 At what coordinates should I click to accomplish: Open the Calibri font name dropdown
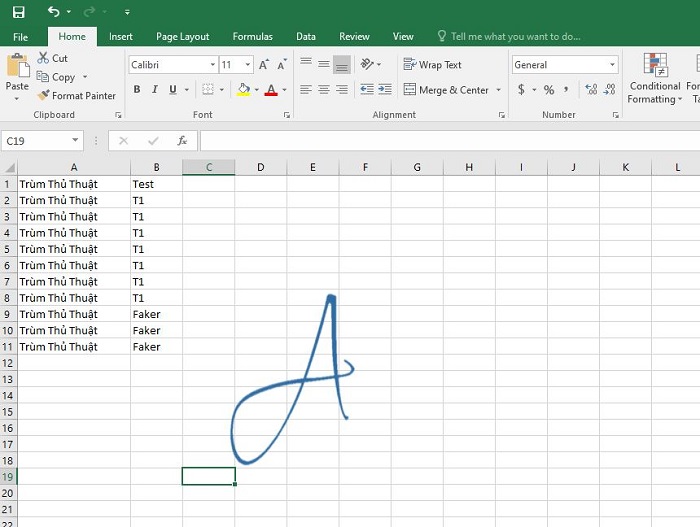click(212, 65)
